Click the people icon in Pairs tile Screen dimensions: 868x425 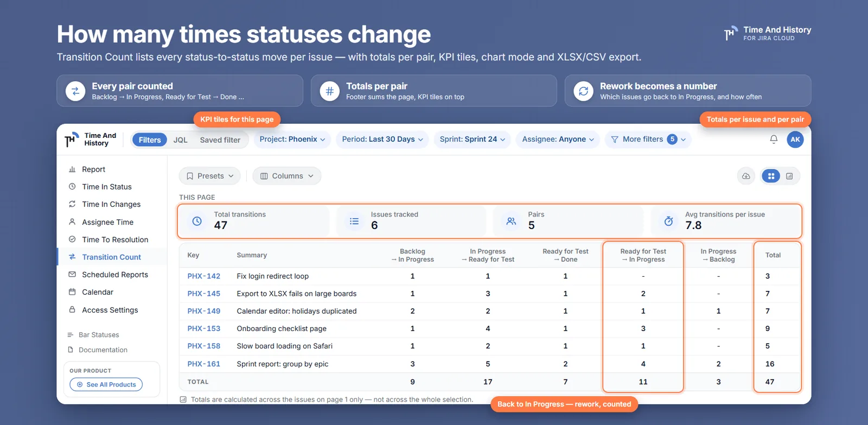coord(511,221)
